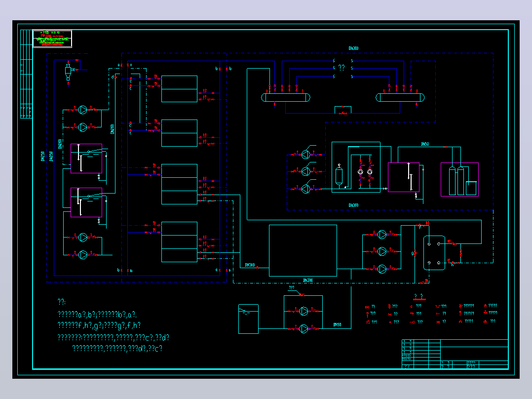Select the cyclone separator symbol on the blue loop
This screenshot has height=399, width=532.
click(x=68, y=72)
